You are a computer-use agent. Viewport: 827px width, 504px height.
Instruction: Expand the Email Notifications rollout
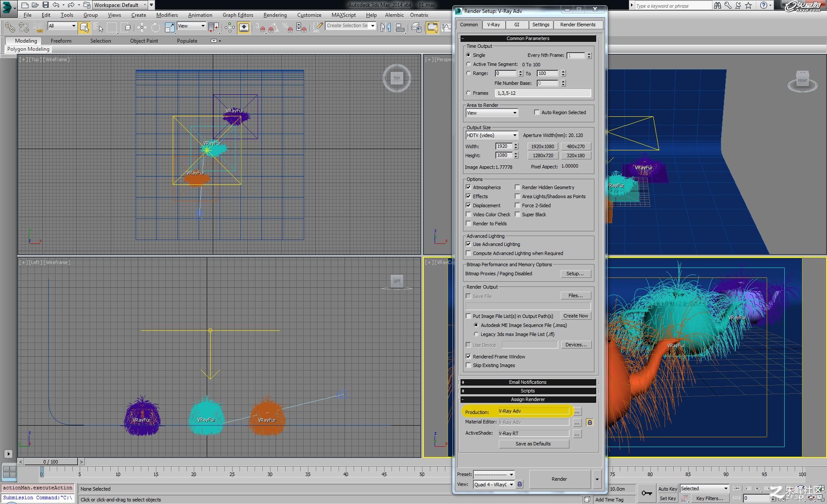click(x=528, y=382)
